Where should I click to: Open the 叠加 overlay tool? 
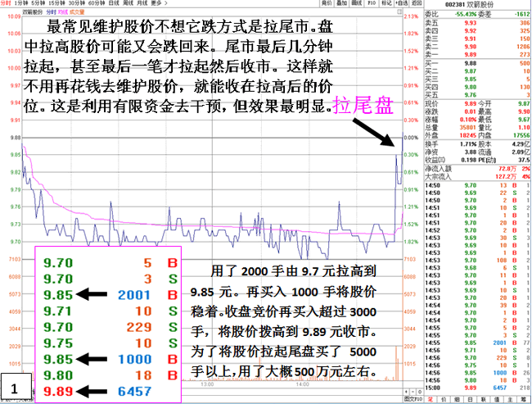341,4
